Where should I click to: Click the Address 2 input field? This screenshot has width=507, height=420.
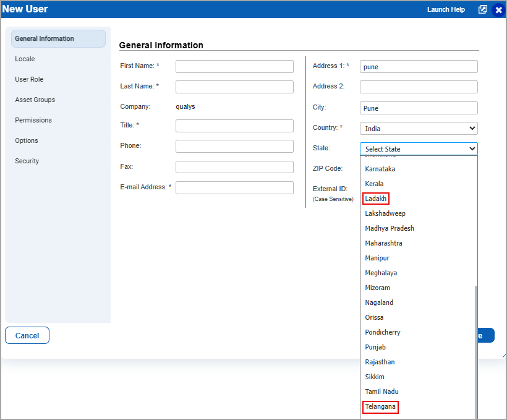(x=419, y=87)
